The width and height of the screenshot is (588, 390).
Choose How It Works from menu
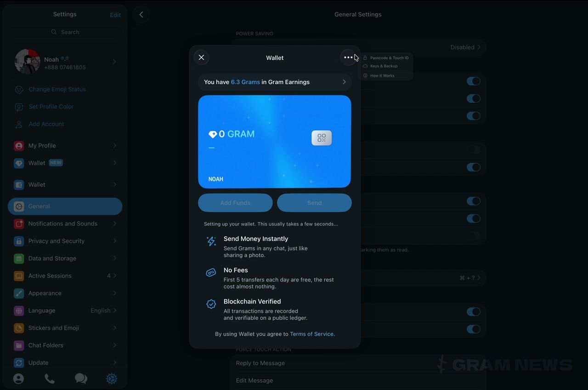click(386, 75)
